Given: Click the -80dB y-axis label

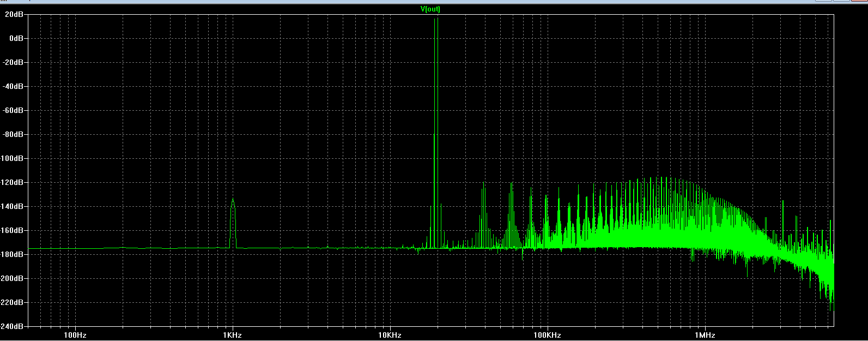Looking at the screenshot, I should (13, 134).
